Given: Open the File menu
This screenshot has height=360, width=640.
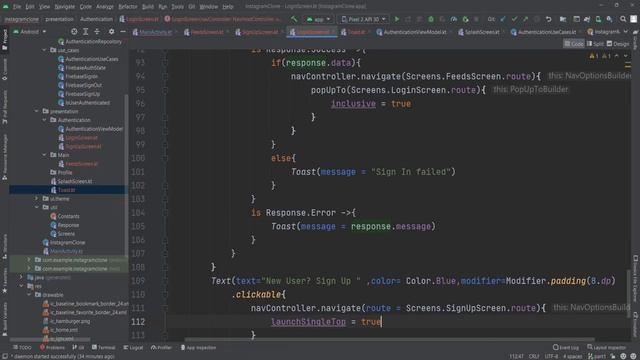Looking at the screenshot, I should click(x=17, y=7).
